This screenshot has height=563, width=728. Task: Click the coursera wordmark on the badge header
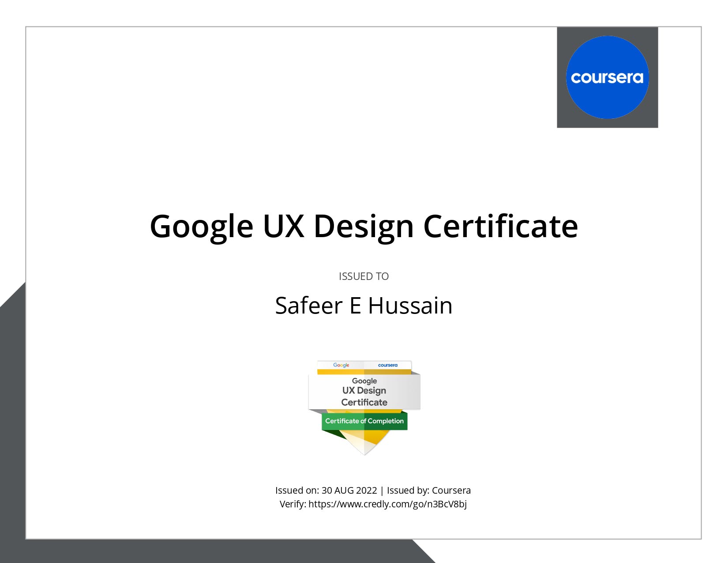pyautogui.click(x=387, y=366)
